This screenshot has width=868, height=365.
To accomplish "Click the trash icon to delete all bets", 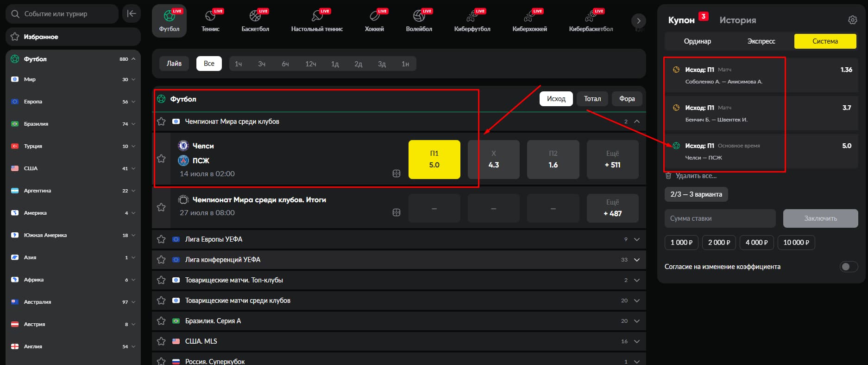I will point(668,176).
